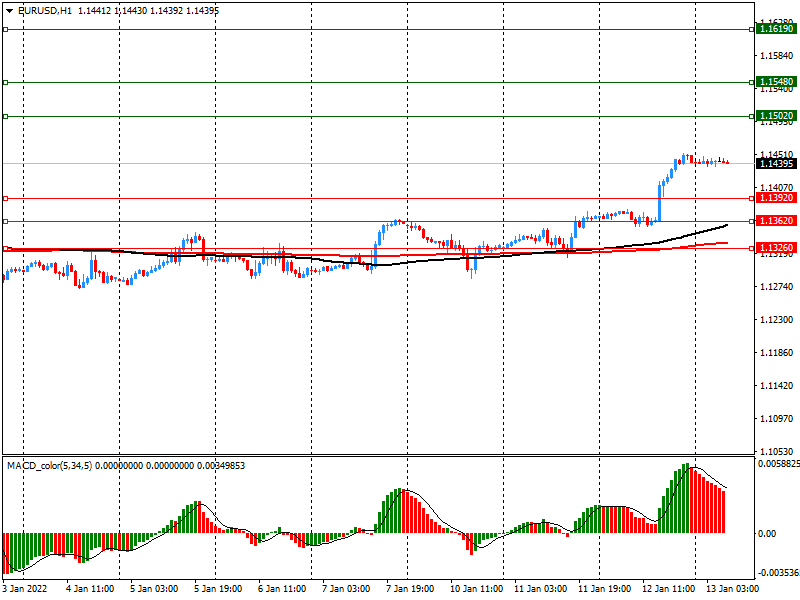
Task: Click the 1.11860 price axis value
Action: (777, 353)
